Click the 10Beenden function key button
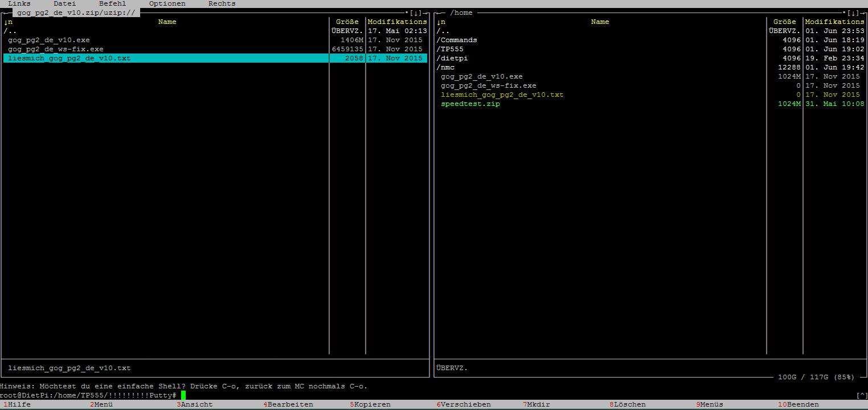Viewport: 868px width, 410px height. [x=799, y=404]
